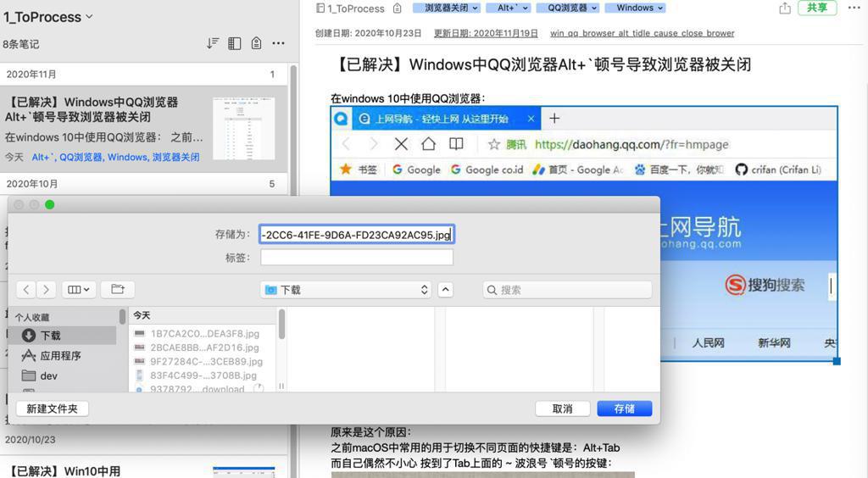Click the notebook lock icon in the list header

click(256, 43)
